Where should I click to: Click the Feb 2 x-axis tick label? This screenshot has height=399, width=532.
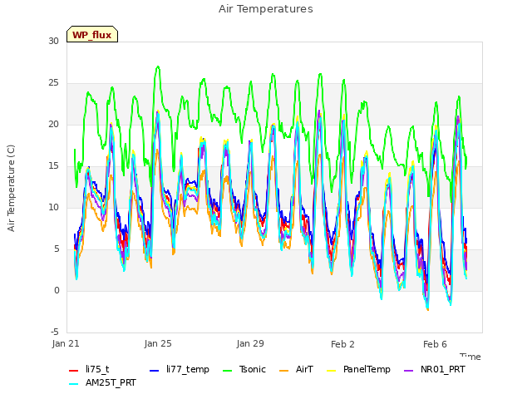(x=342, y=344)
